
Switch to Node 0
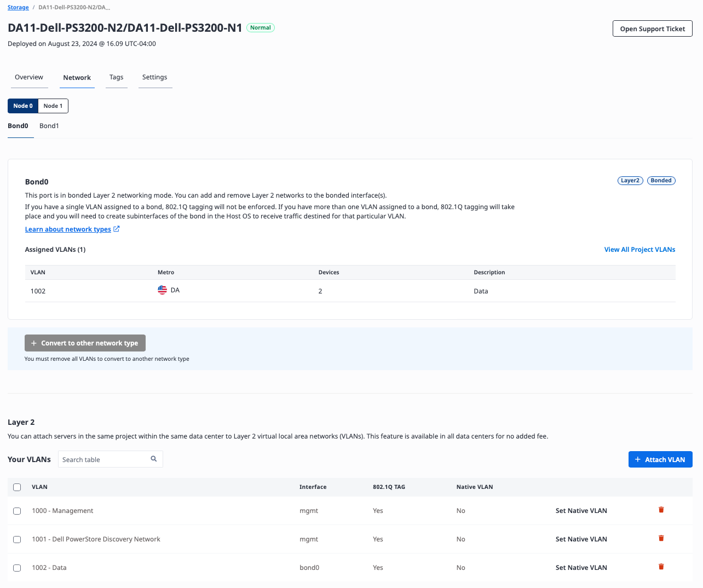pyautogui.click(x=23, y=106)
